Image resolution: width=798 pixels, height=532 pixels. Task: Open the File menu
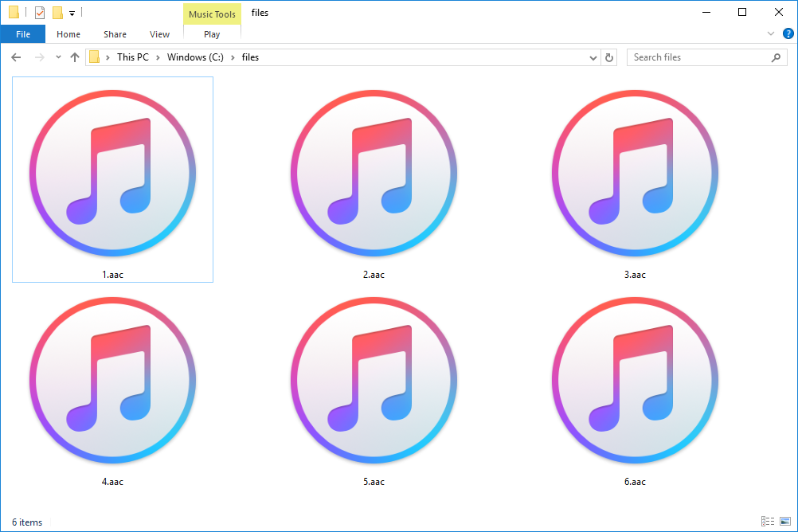(23, 34)
